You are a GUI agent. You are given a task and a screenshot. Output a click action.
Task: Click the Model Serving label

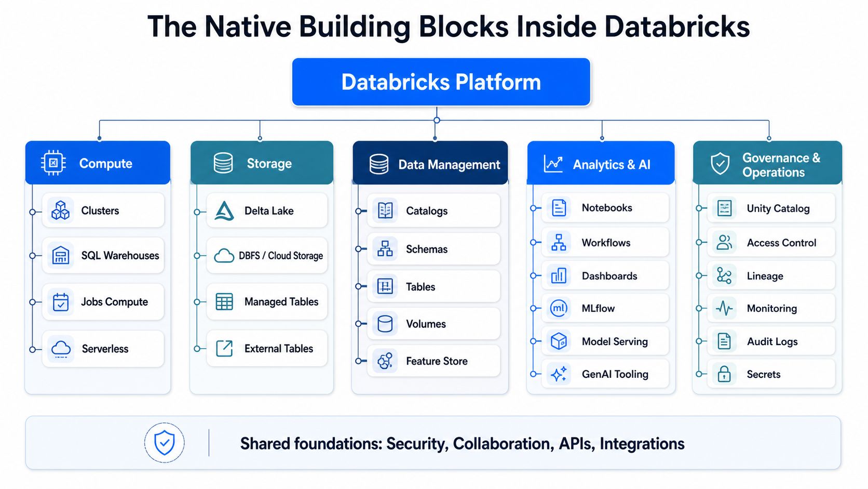pos(615,341)
